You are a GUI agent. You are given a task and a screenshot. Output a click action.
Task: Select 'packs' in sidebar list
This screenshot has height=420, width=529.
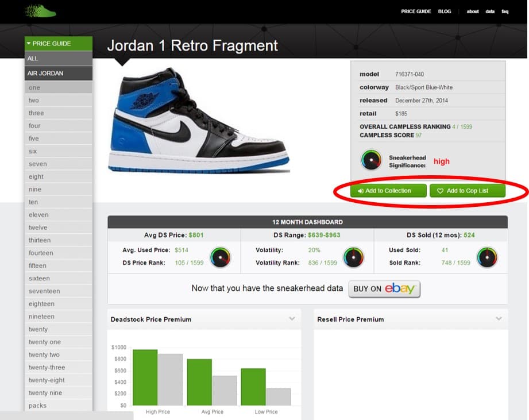click(x=59, y=406)
